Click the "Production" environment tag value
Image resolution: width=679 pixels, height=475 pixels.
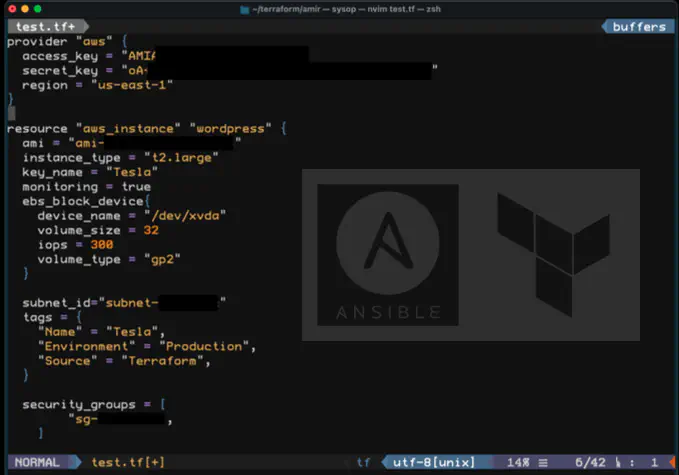point(204,346)
